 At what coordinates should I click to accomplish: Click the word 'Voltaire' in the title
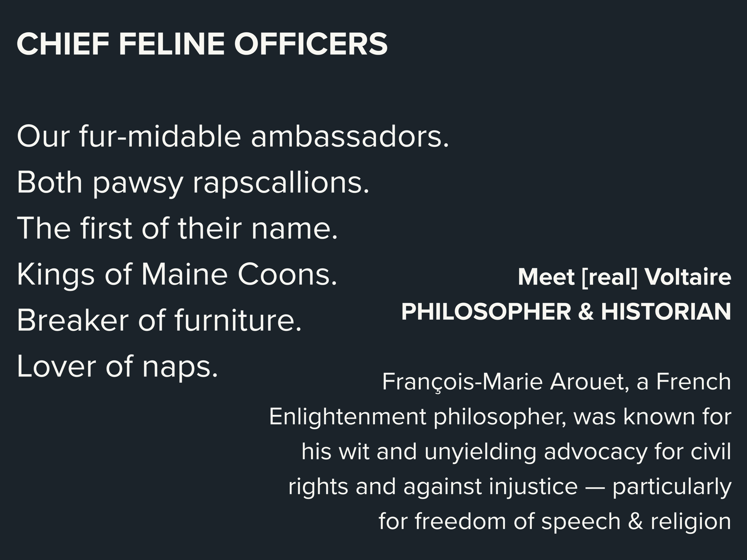(x=687, y=277)
